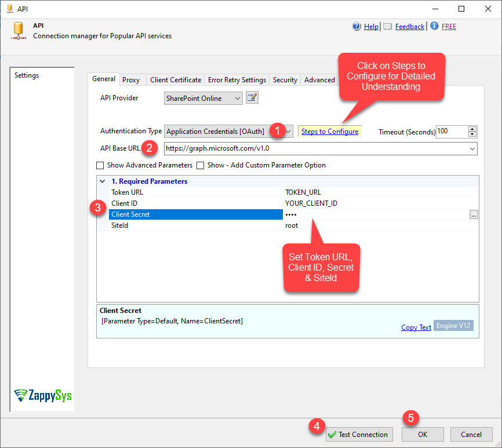502x448 pixels.
Task: Confirm with the OK button
Action: (x=423, y=434)
